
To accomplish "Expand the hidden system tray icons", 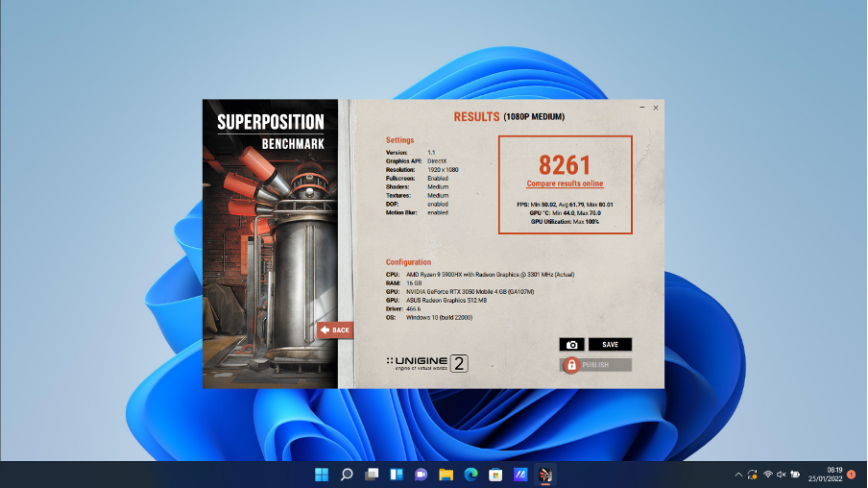I will pos(738,475).
